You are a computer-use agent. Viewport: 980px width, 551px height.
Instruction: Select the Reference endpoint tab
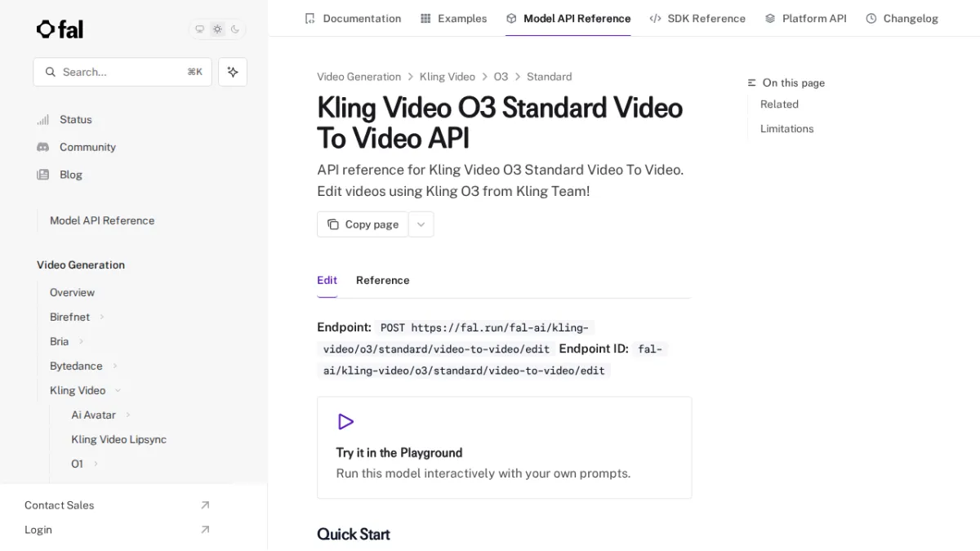(x=383, y=280)
